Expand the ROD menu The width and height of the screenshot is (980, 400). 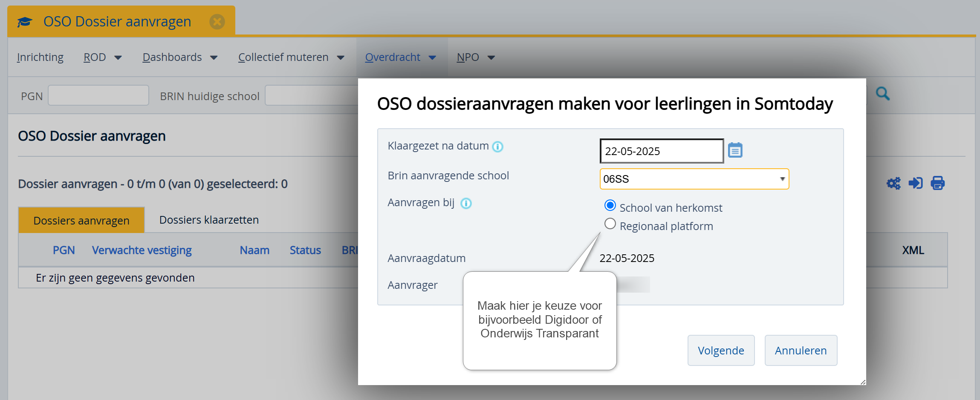pos(103,57)
